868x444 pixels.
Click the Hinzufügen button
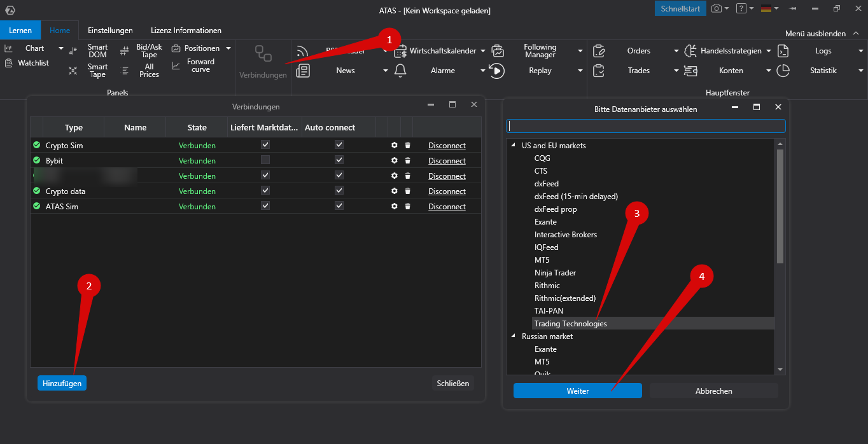click(62, 383)
